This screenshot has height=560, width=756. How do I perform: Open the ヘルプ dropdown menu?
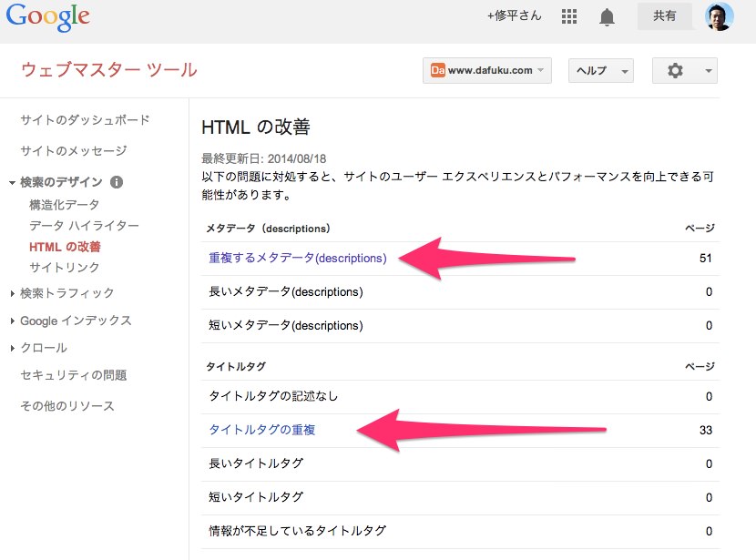tap(601, 70)
